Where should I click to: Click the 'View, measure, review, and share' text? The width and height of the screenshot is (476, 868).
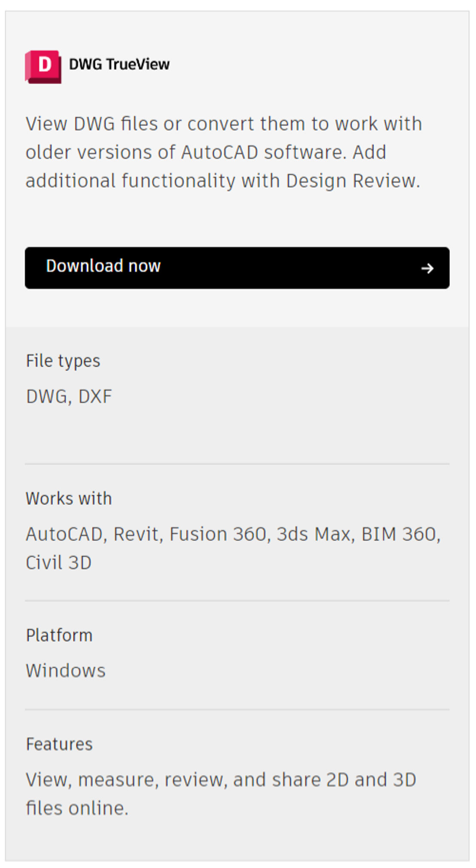point(221,794)
